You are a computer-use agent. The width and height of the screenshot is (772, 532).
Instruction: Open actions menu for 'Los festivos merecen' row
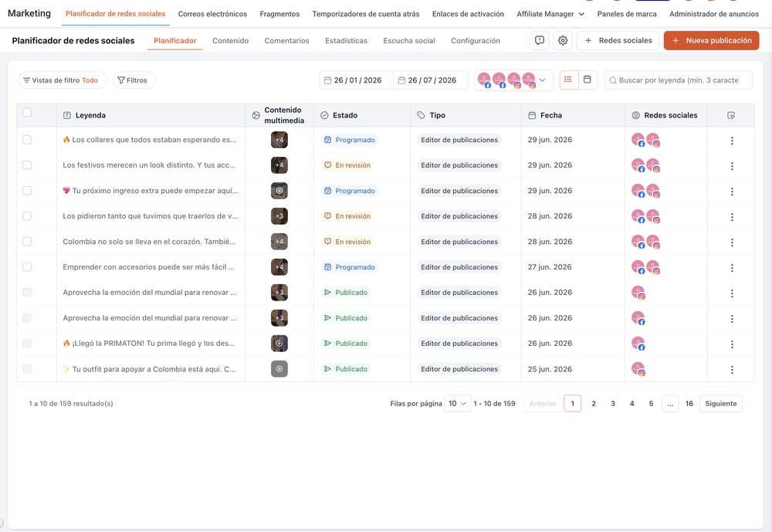click(732, 166)
